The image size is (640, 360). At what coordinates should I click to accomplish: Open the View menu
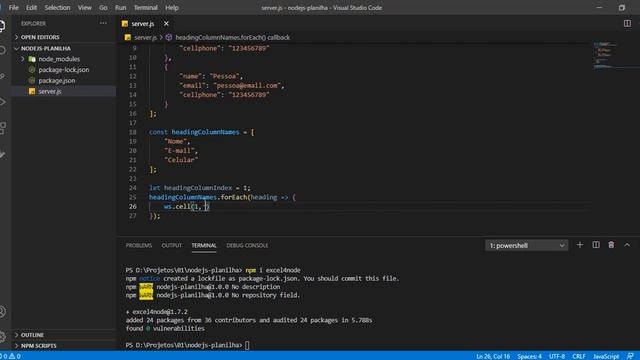pyautogui.click(x=84, y=7)
